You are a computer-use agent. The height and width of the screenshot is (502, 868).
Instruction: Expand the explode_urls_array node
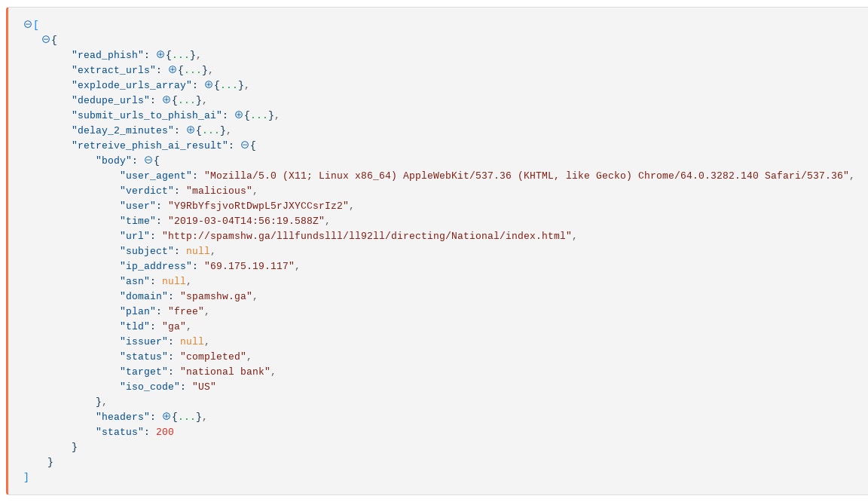[209, 85]
